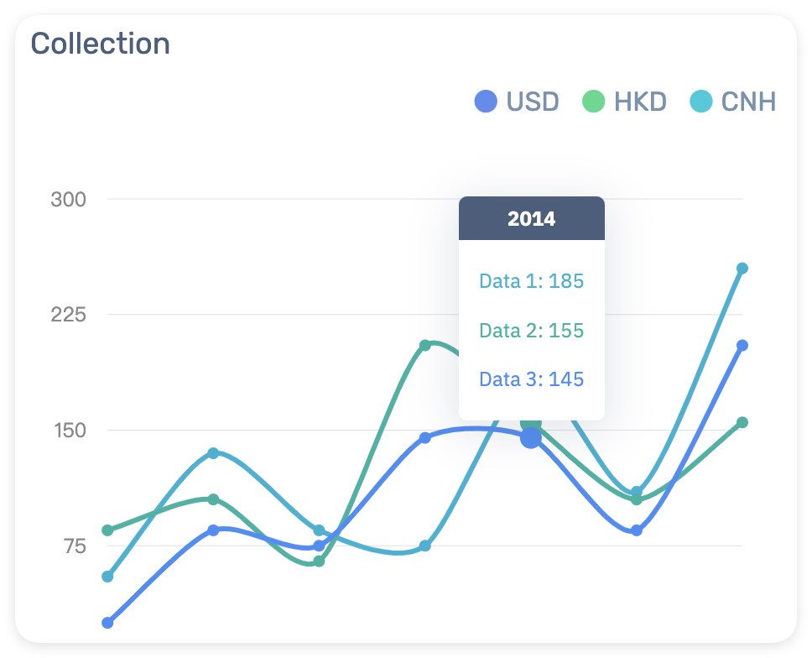
Task: Click the 2014 tooltip header
Action: pyautogui.click(x=531, y=218)
